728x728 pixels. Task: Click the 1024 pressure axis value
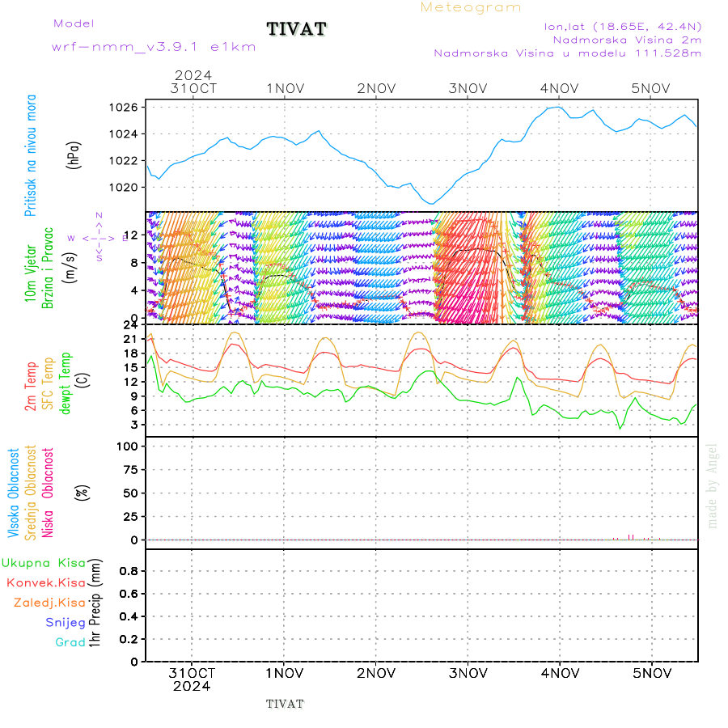pyautogui.click(x=124, y=134)
